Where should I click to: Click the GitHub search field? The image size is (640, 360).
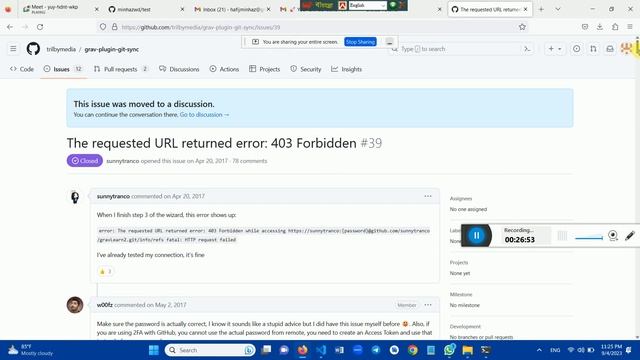(x=460, y=49)
